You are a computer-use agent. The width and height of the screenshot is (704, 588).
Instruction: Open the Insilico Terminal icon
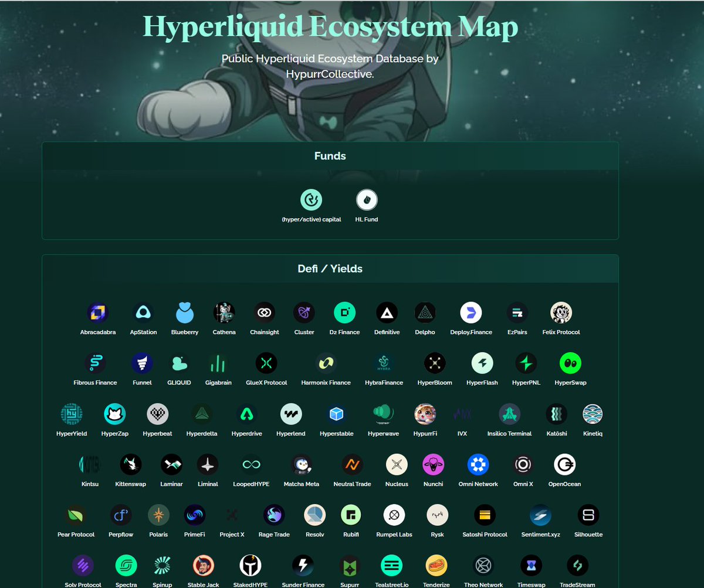[509, 414]
